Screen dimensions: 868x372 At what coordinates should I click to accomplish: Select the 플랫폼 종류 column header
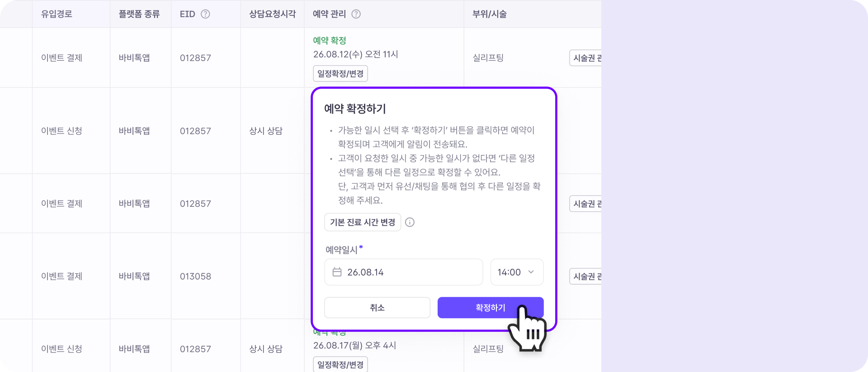coord(139,14)
